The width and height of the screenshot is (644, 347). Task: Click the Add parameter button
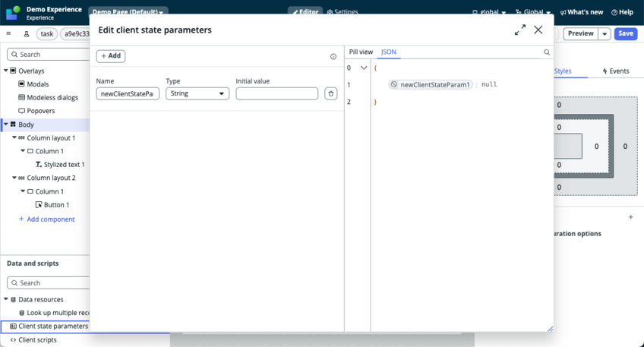pos(111,56)
